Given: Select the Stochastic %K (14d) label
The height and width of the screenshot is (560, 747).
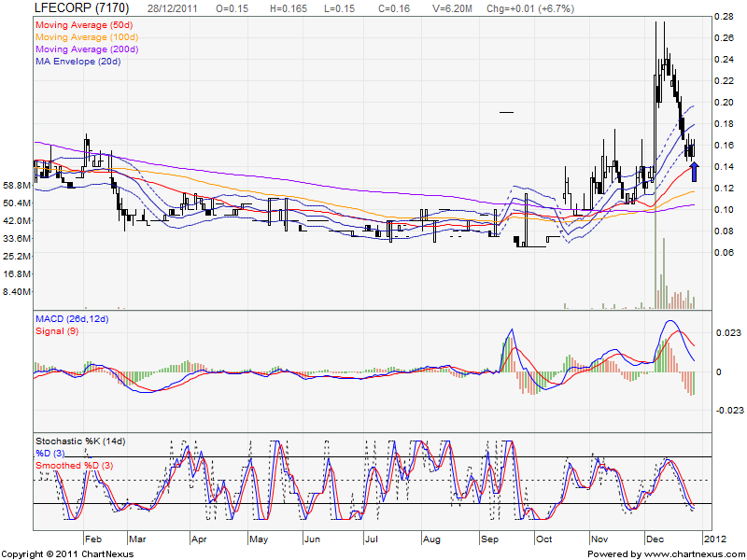Looking at the screenshot, I should [x=82, y=439].
